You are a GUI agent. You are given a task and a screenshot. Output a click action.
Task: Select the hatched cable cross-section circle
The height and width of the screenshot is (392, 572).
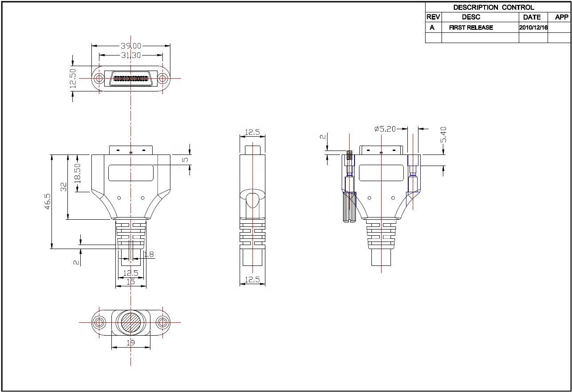[x=131, y=322]
